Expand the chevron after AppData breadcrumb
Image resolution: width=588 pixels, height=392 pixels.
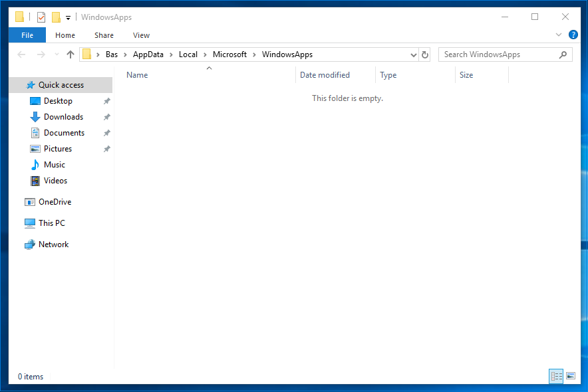[x=171, y=55]
